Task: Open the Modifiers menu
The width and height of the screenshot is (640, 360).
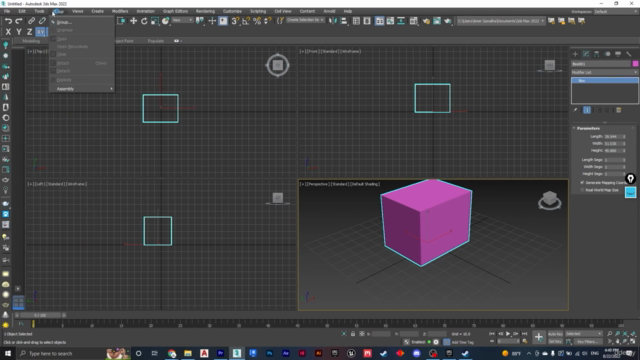Action: [120, 11]
